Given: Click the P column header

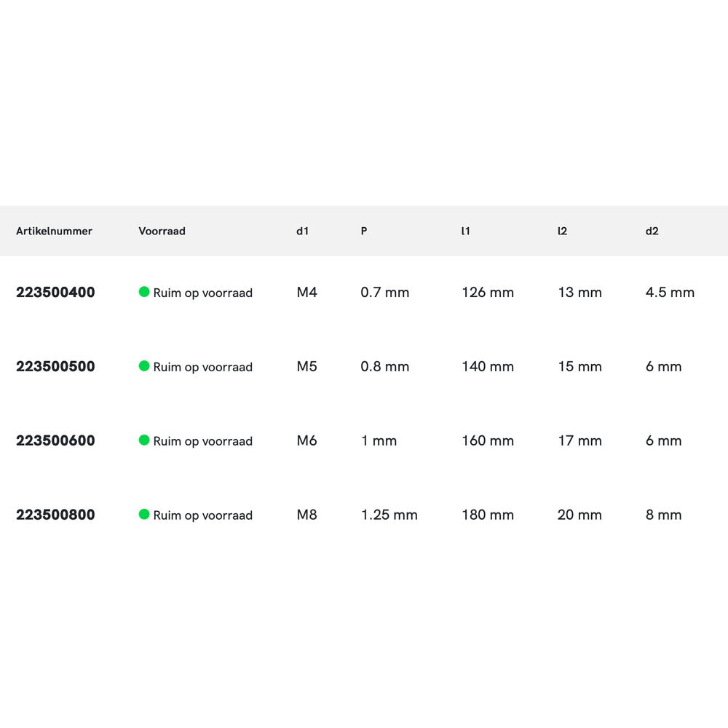Looking at the screenshot, I should pos(364,232).
